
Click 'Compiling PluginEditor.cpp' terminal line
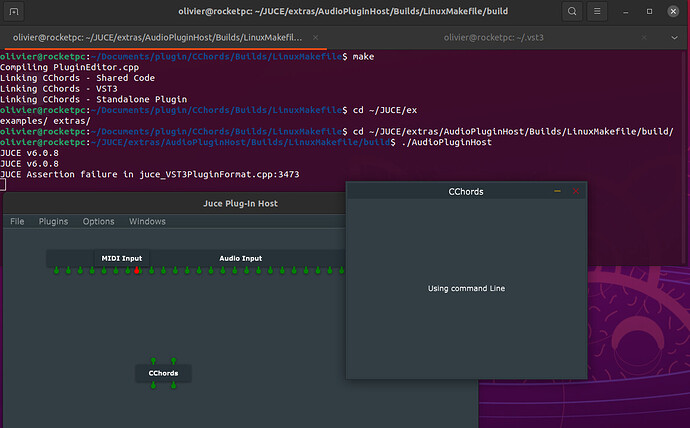[70, 67]
